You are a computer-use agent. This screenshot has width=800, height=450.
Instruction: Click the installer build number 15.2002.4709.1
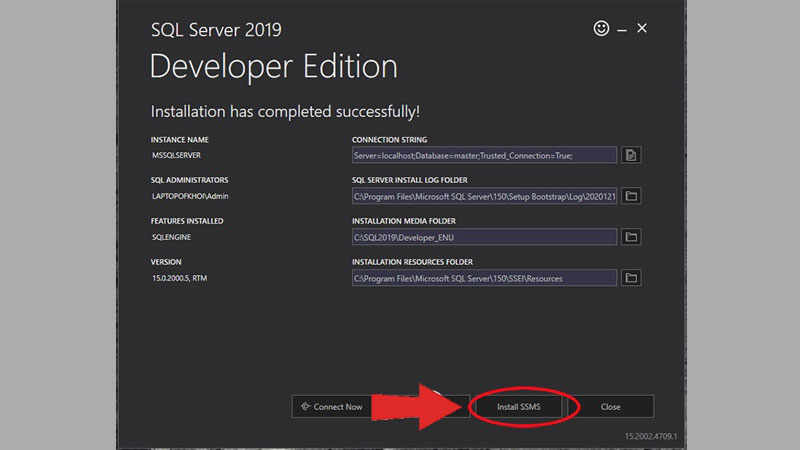(x=651, y=436)
